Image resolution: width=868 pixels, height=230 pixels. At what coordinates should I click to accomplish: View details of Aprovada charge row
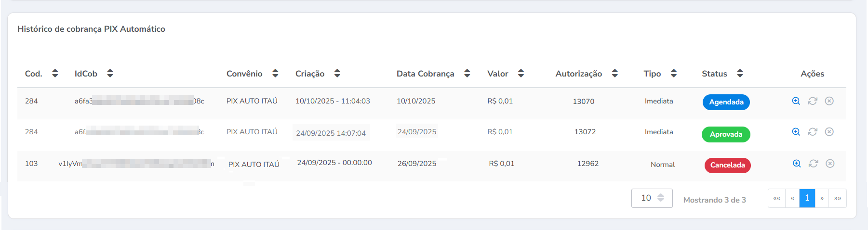pyautogui.click(x=796, y=132)
